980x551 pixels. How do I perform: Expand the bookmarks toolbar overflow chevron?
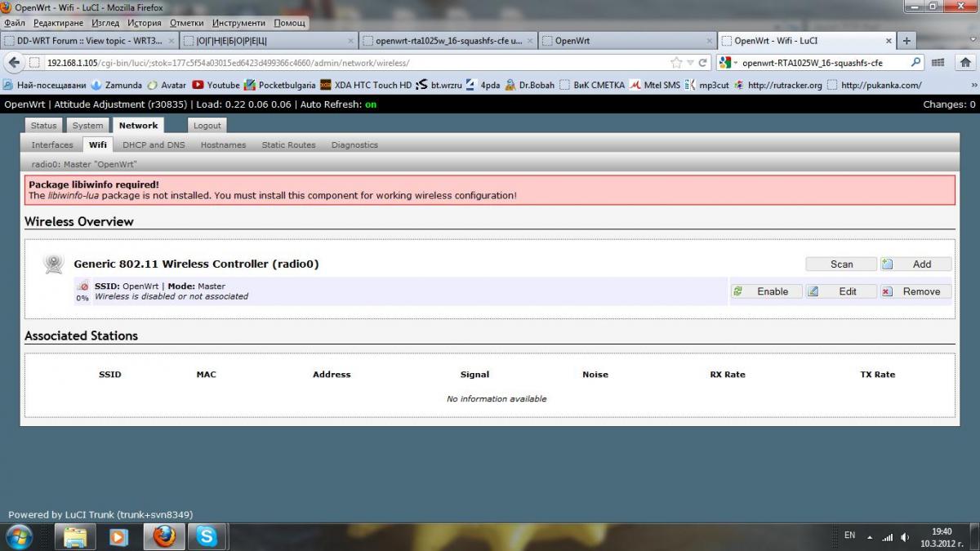[x=972, y=85]
